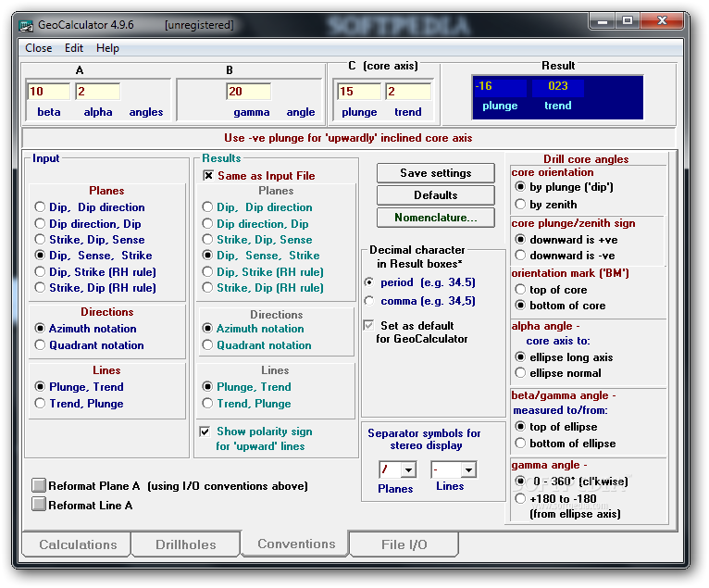Image resolution: width=709 pixels, height=588 pixels.
Task: Click the Defaults button
Action: [435, 195]
